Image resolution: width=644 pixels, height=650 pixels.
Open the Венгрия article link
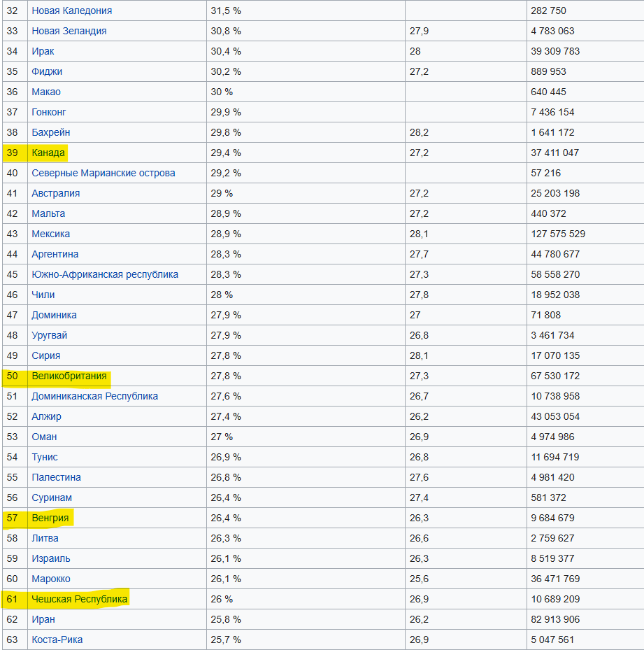(50, 518)
